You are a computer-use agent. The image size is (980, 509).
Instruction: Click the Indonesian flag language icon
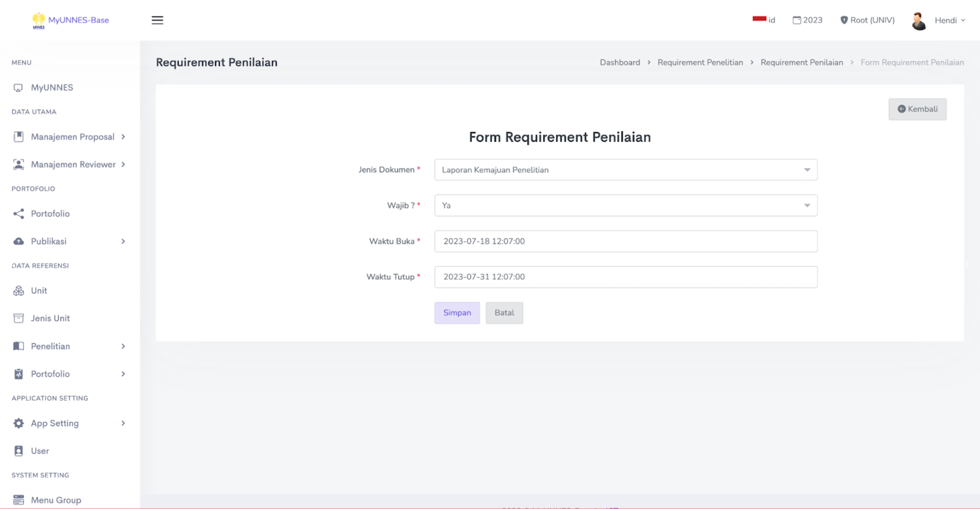pos(759,19)
